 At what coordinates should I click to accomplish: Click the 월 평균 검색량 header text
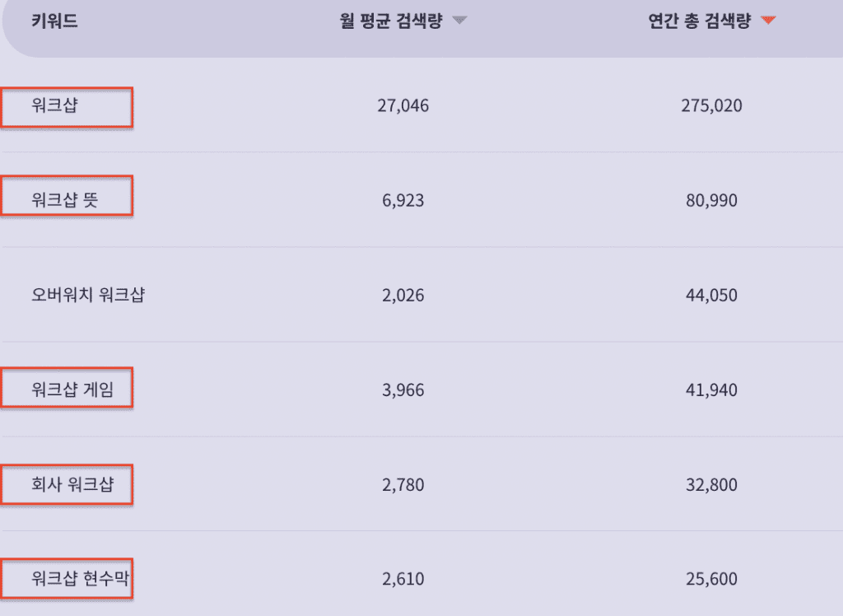point(391,21)
